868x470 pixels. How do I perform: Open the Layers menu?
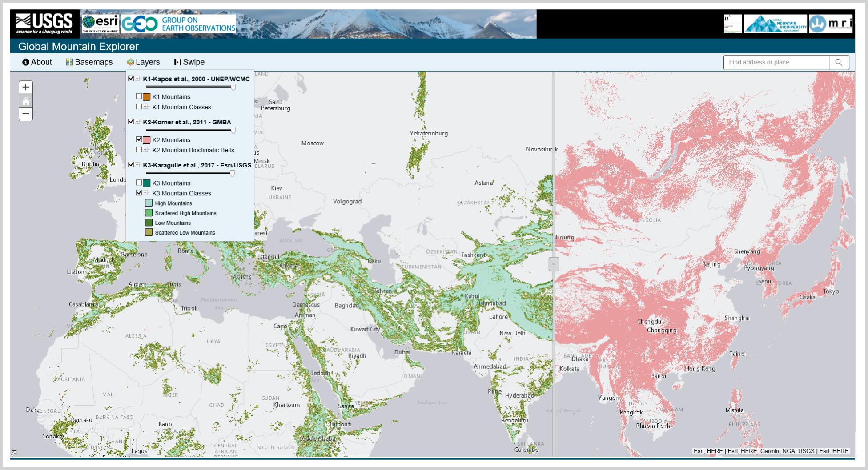(143, 62)
